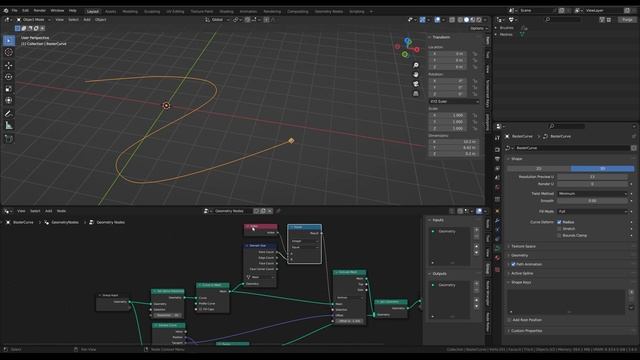Viewport: 640px width, 360px height.
Task: Toggle the Show Gizmo button in viewport
Action: point(422,20)
